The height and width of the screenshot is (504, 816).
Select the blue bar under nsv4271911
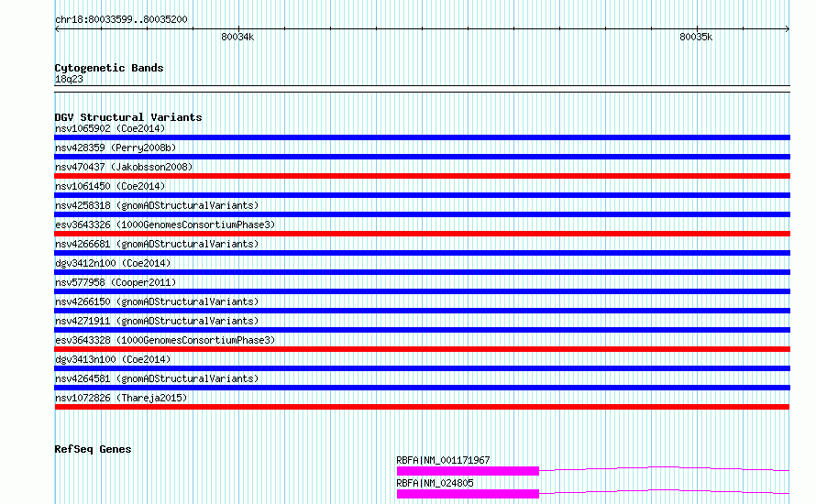422,330
